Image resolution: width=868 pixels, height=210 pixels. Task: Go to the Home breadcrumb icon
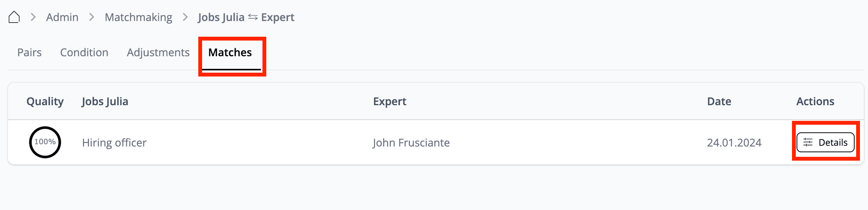(x=14, y=17)
